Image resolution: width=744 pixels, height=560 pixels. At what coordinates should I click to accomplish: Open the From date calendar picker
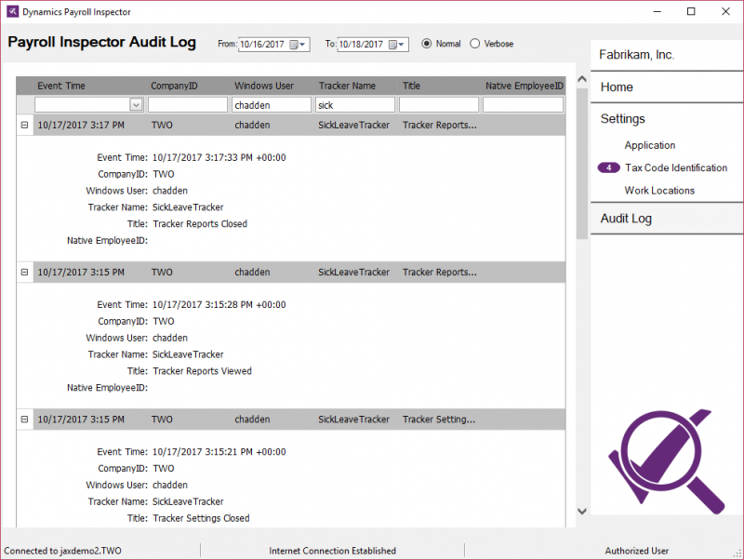click(298, 45)
